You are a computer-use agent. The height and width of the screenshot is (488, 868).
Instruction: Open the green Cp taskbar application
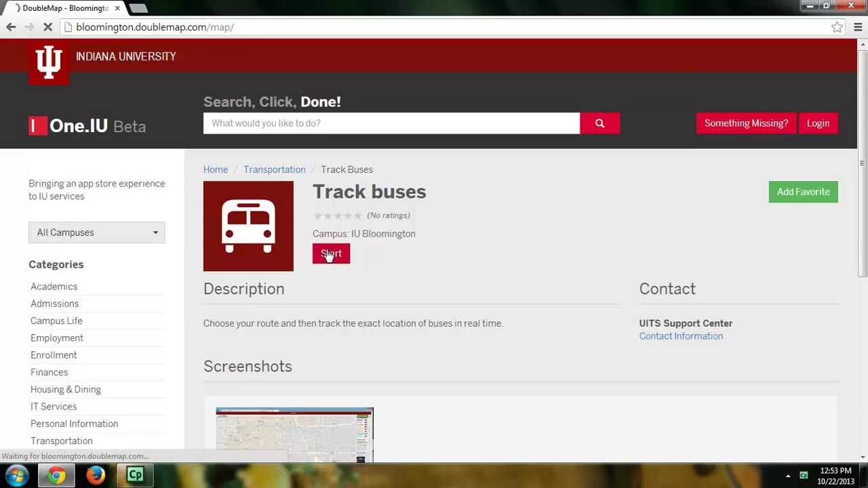click(135, 475)
